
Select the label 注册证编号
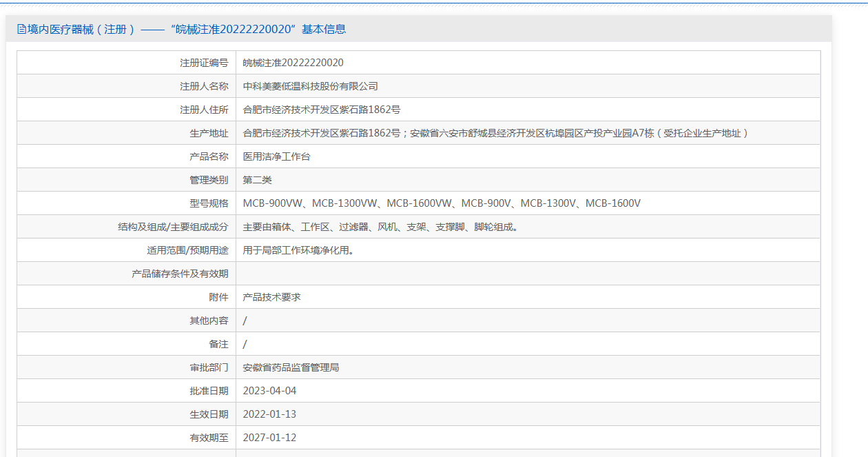[204, 63]
